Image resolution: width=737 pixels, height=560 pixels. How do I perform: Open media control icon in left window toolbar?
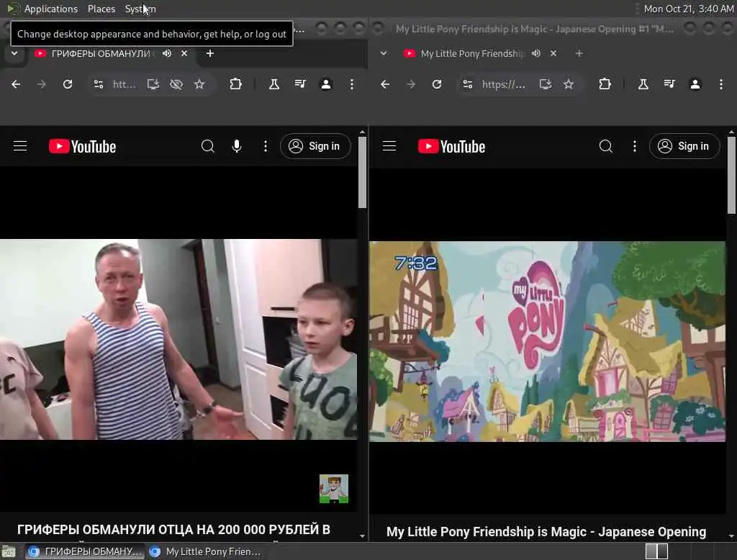coord(300,84)
